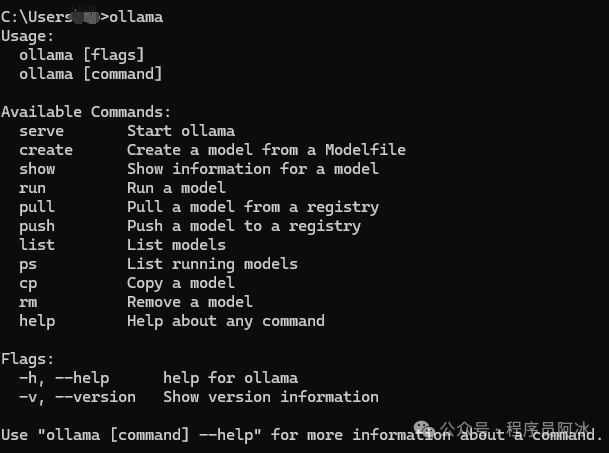The width and height of the screenshot is (609, 453).
Task: Click the "help" command in the commands list
Action: click(x=37, y=320)
